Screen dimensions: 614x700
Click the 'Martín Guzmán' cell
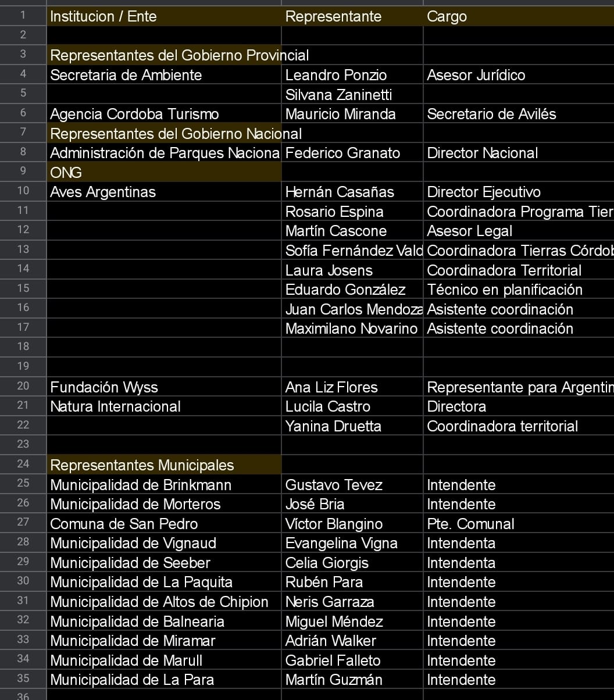352,680
